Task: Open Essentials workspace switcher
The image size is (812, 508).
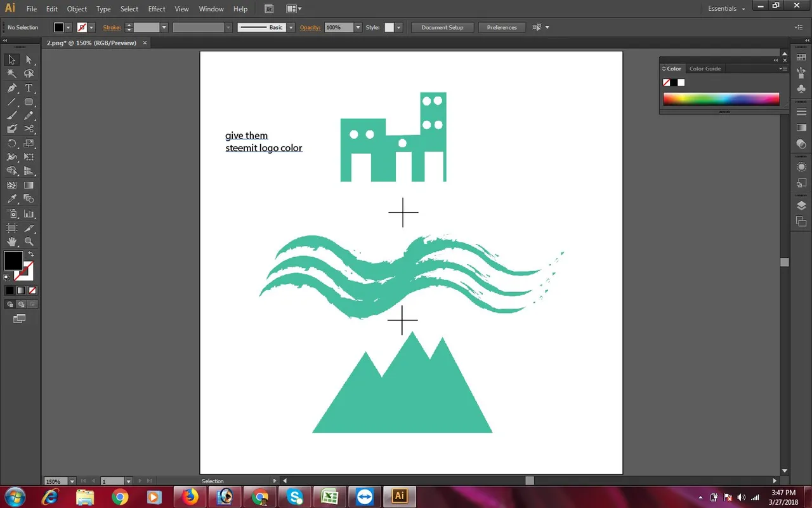Action: (726, 9)
